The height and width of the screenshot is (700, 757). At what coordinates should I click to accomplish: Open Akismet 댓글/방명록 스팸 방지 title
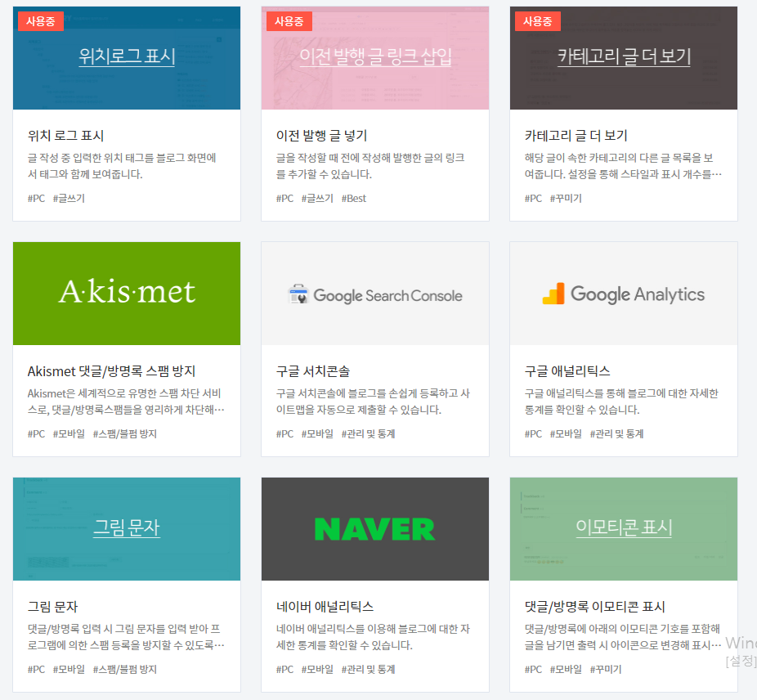(x=111, y=371)
